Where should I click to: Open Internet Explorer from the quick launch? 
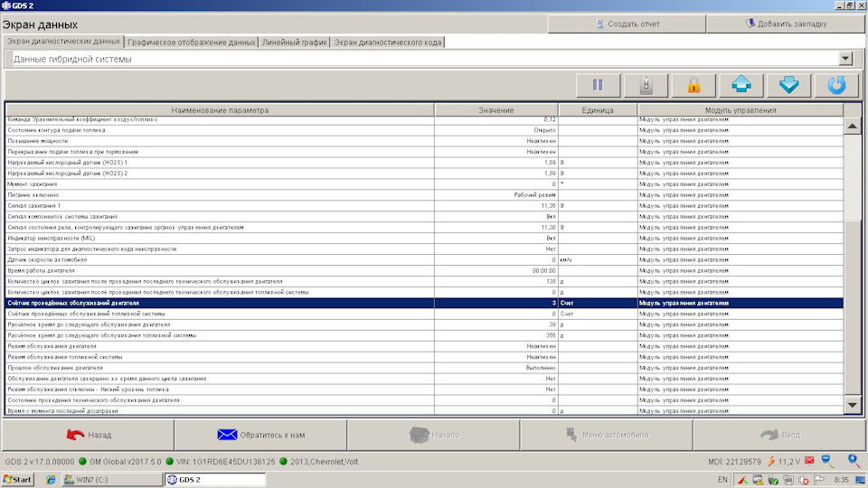click(51, 480)
